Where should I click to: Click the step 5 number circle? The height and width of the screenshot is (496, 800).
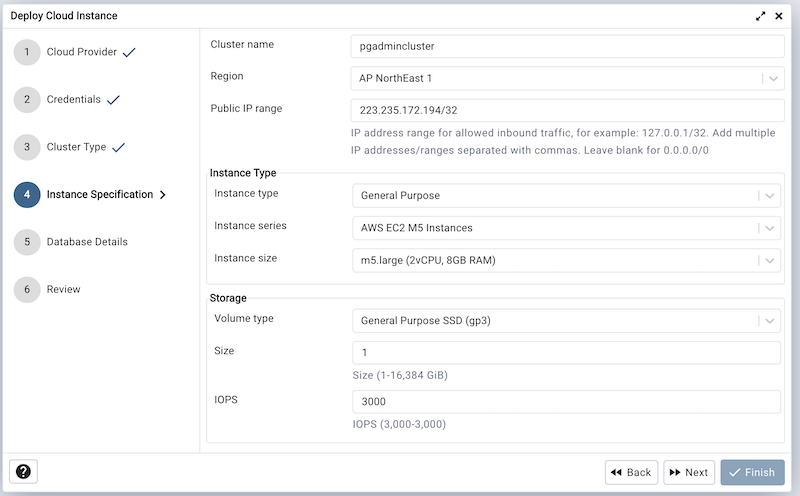[x=27, y=242]
